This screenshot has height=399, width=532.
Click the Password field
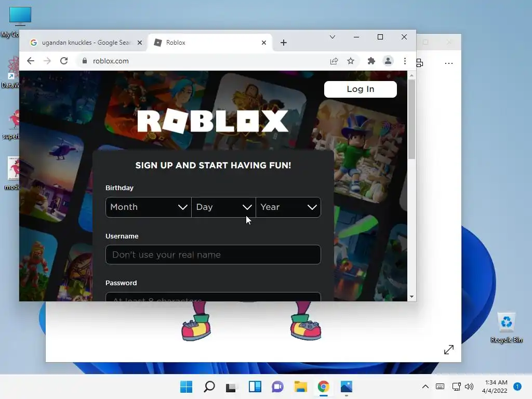coord(213,297)
